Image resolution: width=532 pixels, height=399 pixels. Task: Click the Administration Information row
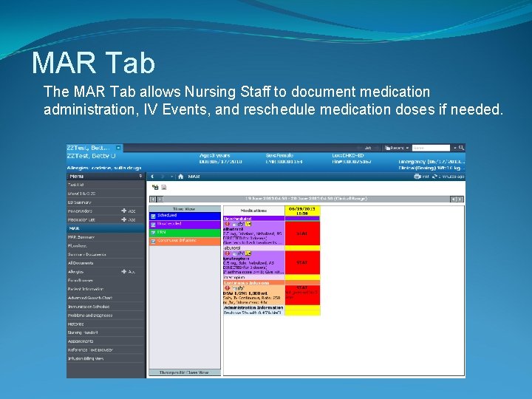click(253, 307)
